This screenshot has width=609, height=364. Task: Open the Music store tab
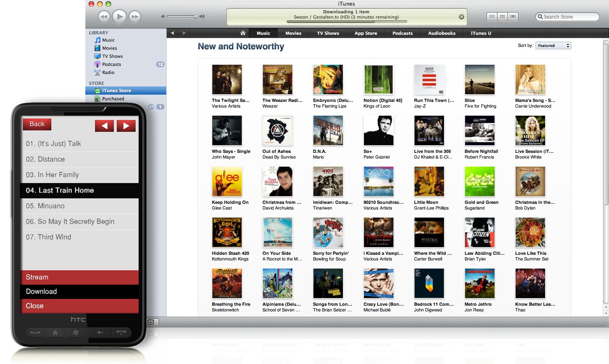(x=263, y=33)
